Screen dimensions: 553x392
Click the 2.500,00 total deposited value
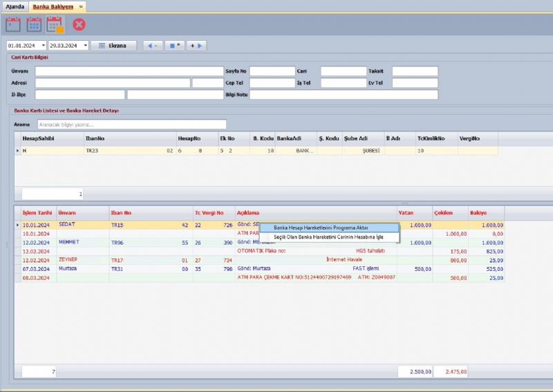(415, 371)
